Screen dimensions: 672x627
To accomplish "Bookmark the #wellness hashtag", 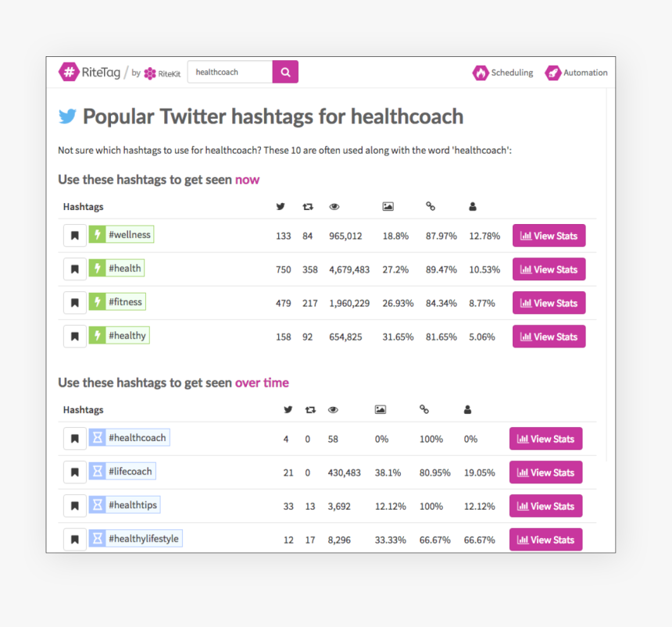I will (75, 235).
